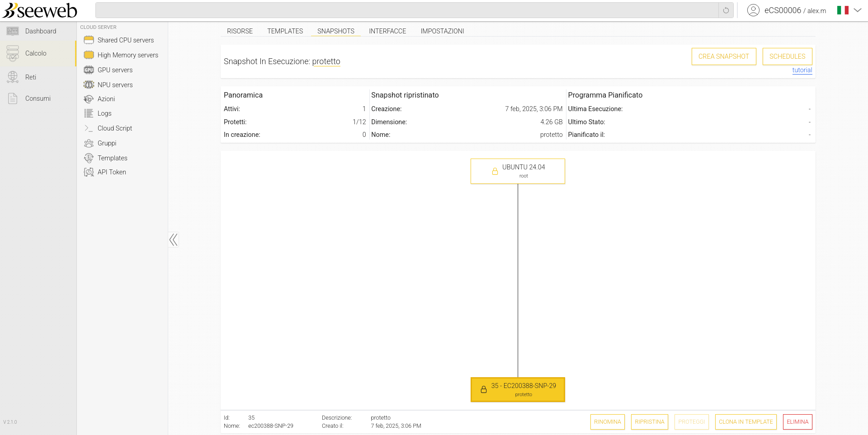This screenshot has width=868, height=435.
Task: Click the Italian flag language icon
Action: click(843, 10)
